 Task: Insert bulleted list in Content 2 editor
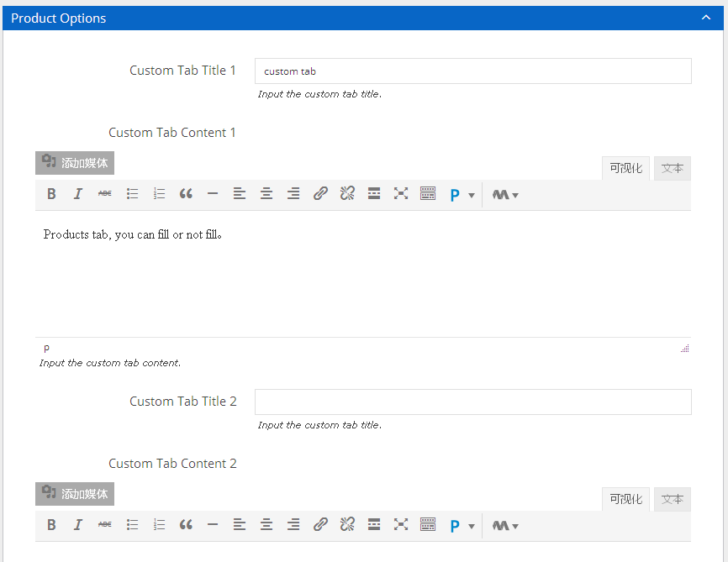132,525
